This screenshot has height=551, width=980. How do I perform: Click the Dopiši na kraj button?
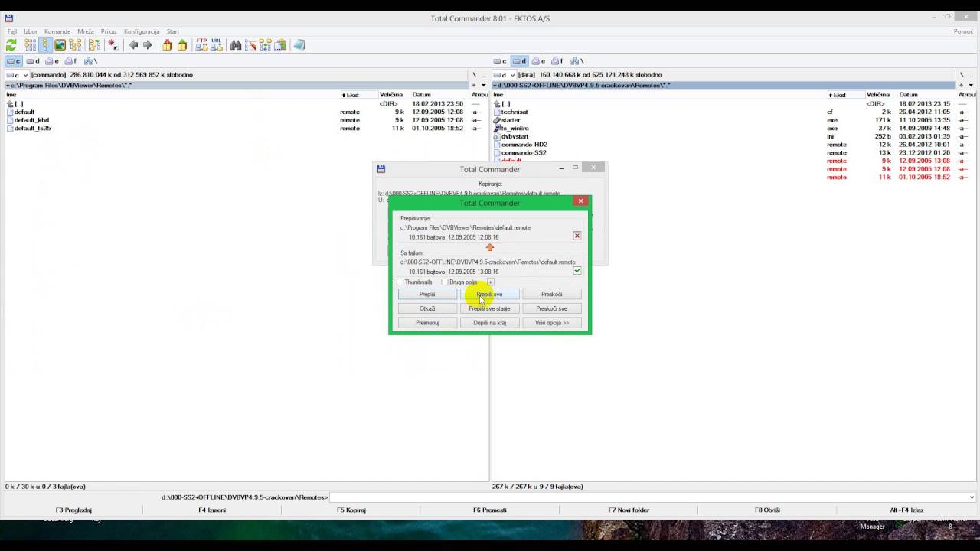coord(490,323)
